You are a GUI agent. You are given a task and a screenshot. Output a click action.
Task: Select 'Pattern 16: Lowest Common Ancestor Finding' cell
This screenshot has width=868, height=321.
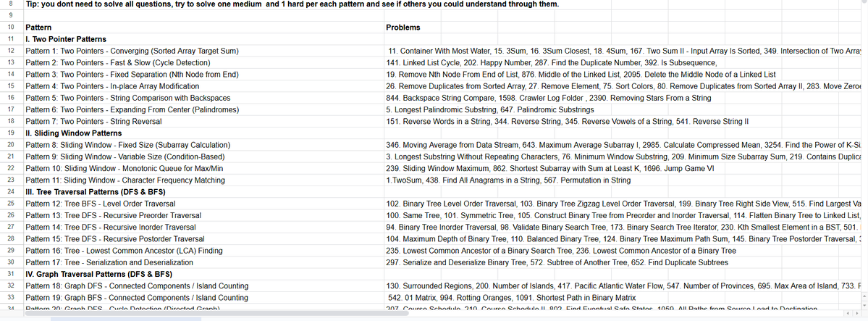click(x=204, y=251)
